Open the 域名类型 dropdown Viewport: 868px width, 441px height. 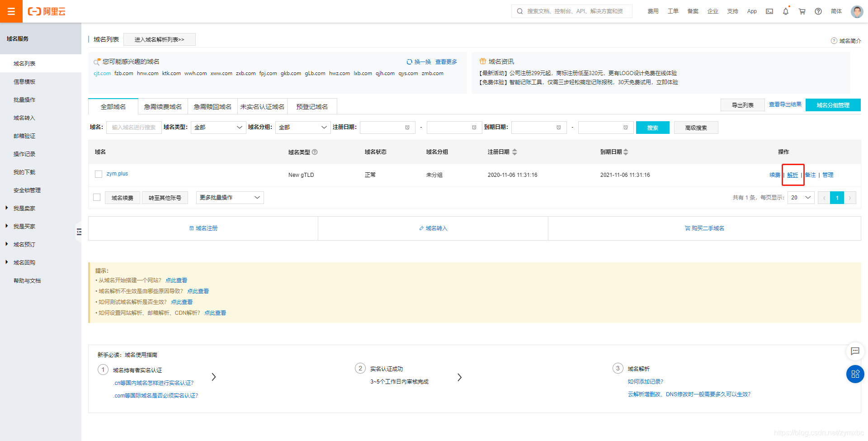point(218,128)
